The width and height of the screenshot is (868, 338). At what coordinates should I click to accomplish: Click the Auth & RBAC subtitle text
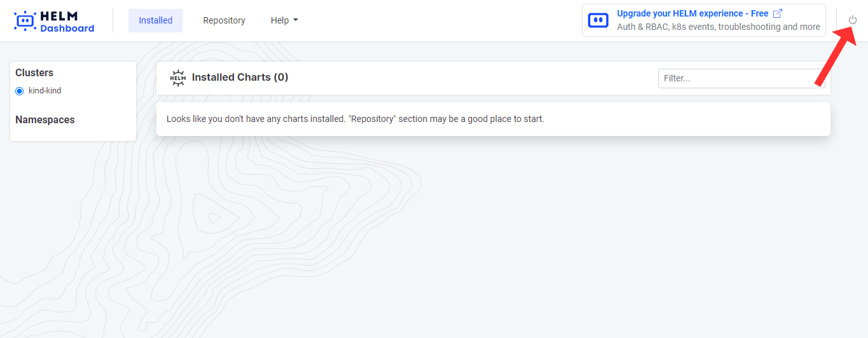pos(718,27)
